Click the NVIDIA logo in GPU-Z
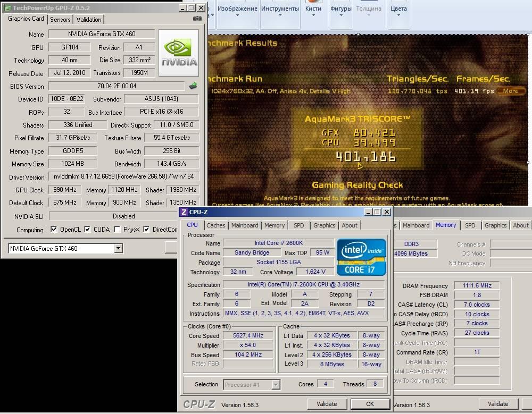The width and height of the screenshot is (532, 414). (179, 53)
